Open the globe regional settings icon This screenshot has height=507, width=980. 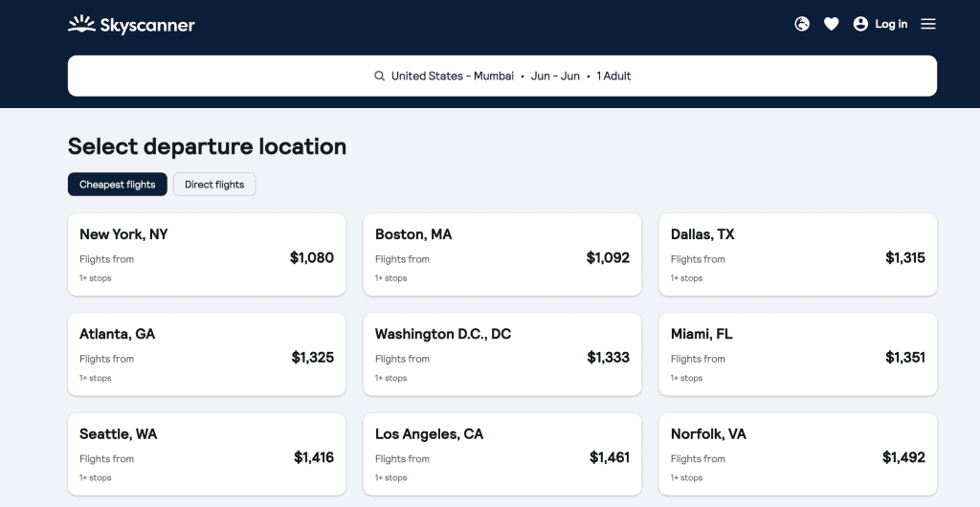click(802, 24)
